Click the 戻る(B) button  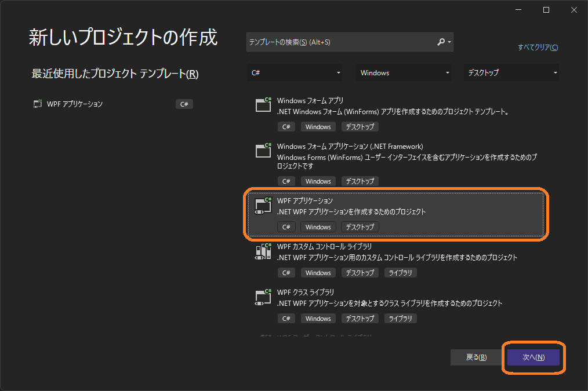[476, 357]
